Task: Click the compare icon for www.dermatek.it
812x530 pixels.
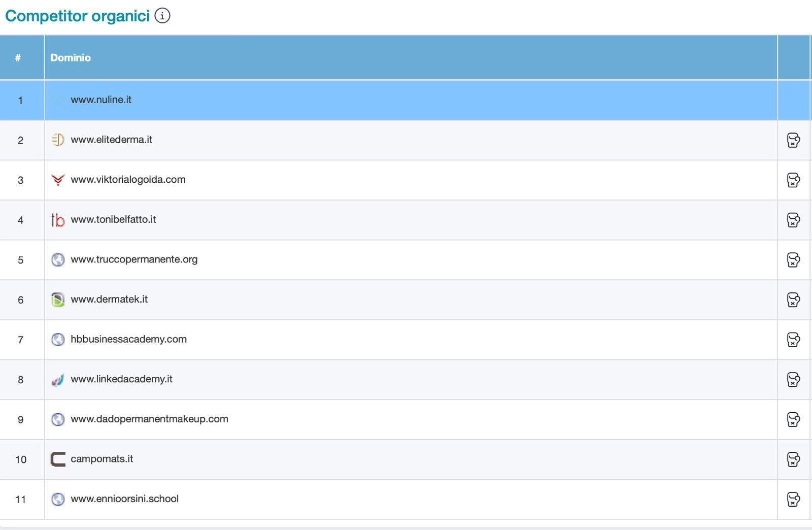Action: 793,300
